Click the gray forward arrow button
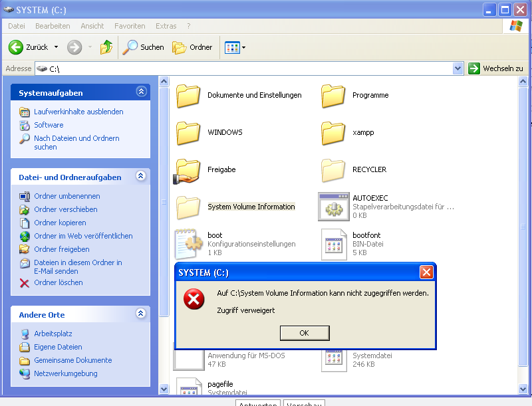 [x=74, y=47]
